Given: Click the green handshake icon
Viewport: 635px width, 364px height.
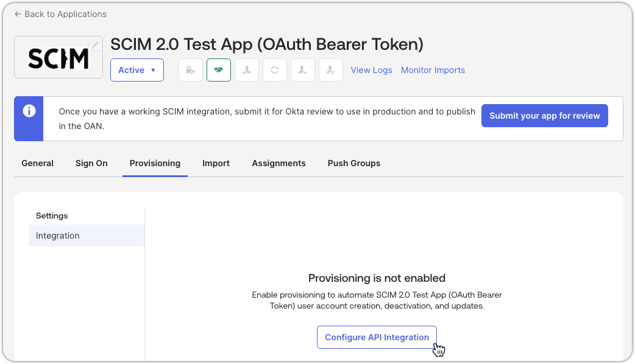Looking at the screenshot, I should [x=219, y=70].
